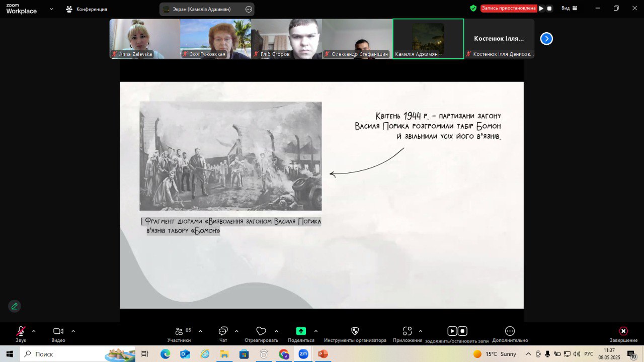644x362 pixels.
Task: Click the red Завершение end meeting button
Action: pyautogui.click(x=623, y=334)
